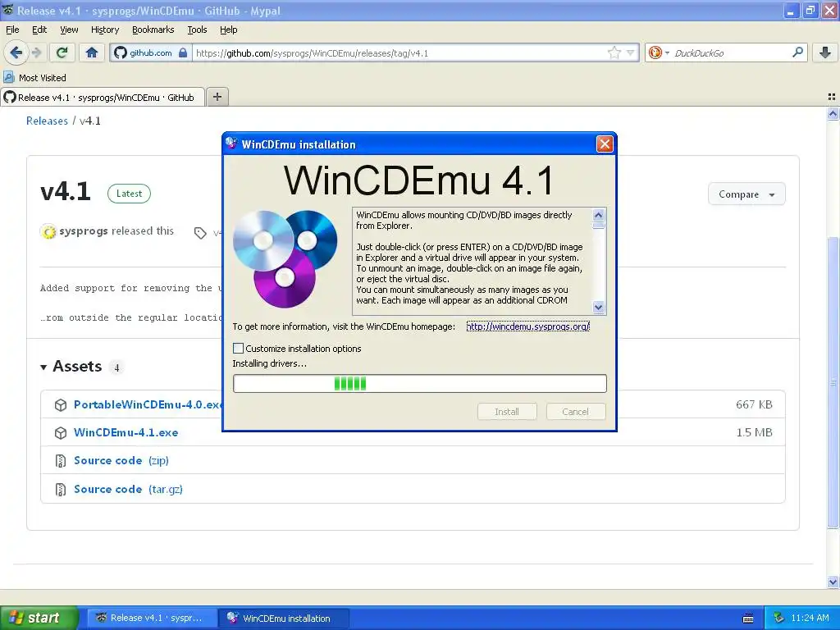Click the archive icon beside Source code (tar.gz)

coord(61,489)
